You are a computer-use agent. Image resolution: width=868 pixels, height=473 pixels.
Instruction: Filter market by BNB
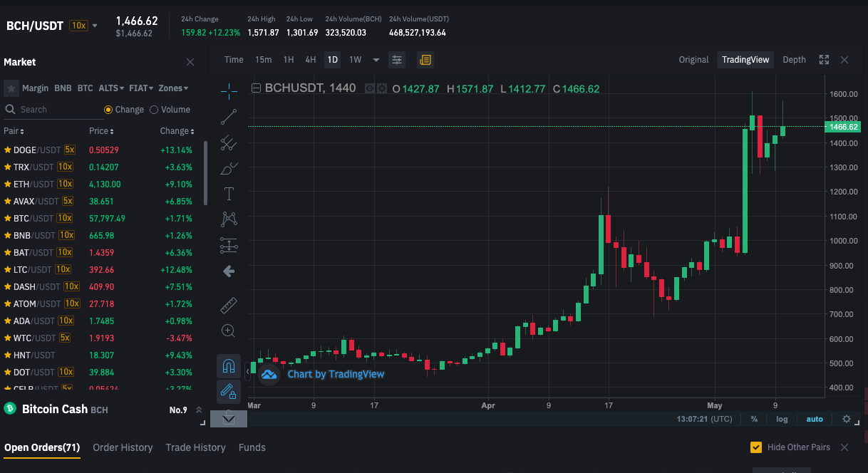[63, 88]
